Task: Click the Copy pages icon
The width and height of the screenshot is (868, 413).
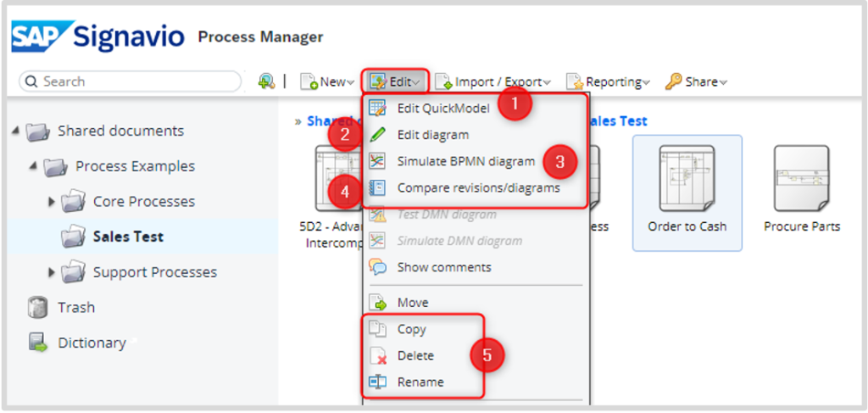Action: [x=377, y=329]
